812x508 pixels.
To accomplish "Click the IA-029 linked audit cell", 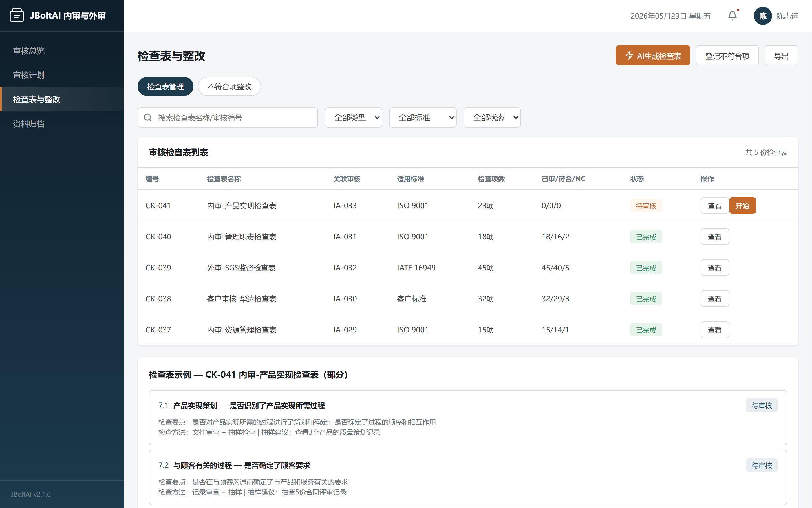I will pos(345,330).
